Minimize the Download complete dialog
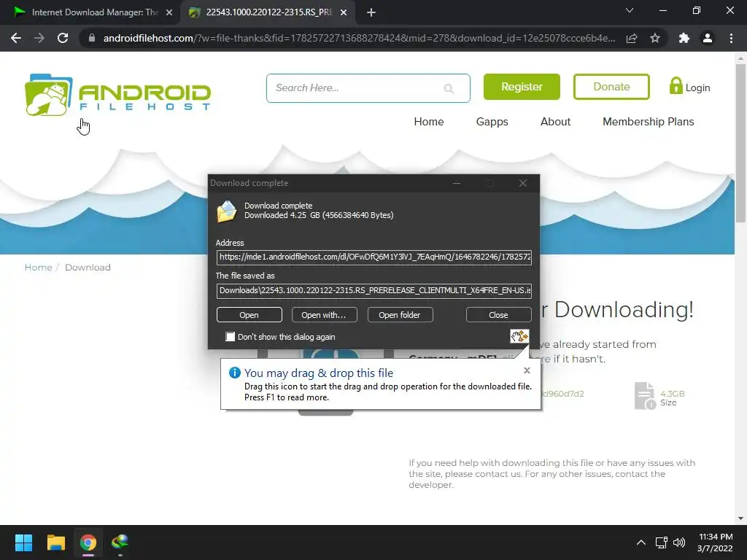This screenshot has width=747, height=560. tap(457, 183)
